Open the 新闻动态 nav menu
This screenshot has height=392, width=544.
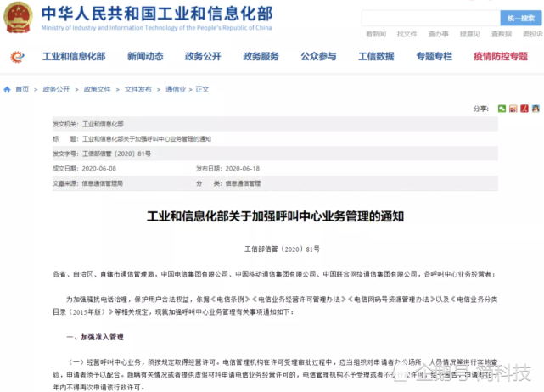click(x=145, y=57)
